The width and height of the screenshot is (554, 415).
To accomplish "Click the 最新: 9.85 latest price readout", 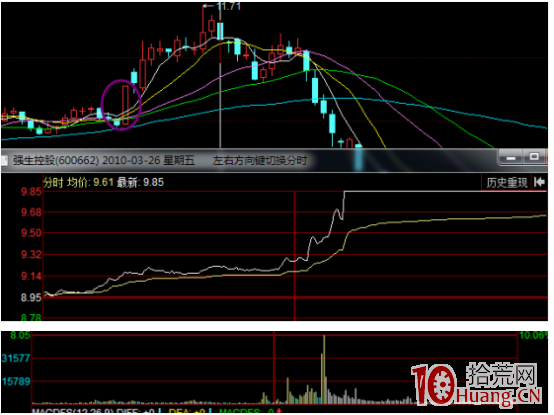I will pyautogui.click(x=140, y=183).
